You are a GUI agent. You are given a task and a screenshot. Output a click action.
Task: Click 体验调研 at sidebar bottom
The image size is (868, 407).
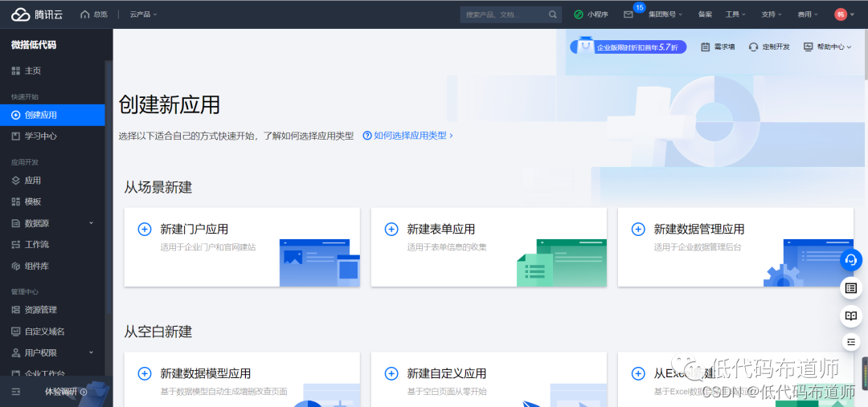[66, 392]
